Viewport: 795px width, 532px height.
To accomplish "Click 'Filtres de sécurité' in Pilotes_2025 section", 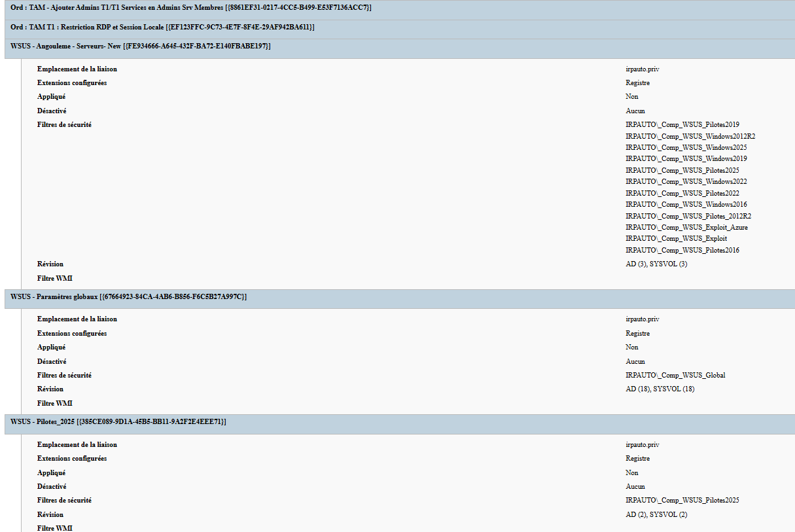I will [64, 500].
